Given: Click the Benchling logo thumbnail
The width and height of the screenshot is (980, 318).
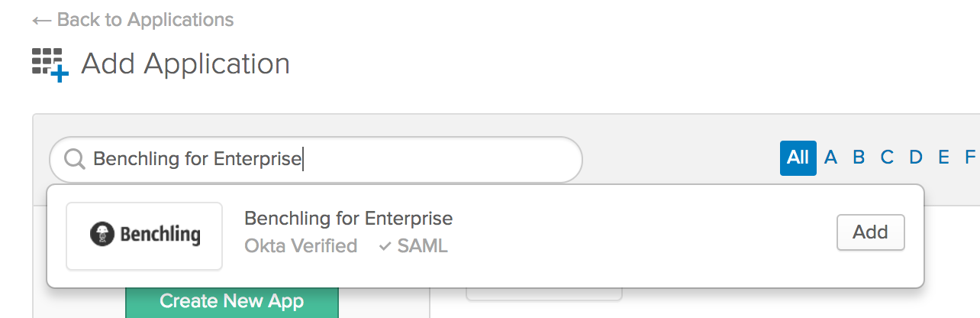Looking at the screenshot, I should click(144, 235).
